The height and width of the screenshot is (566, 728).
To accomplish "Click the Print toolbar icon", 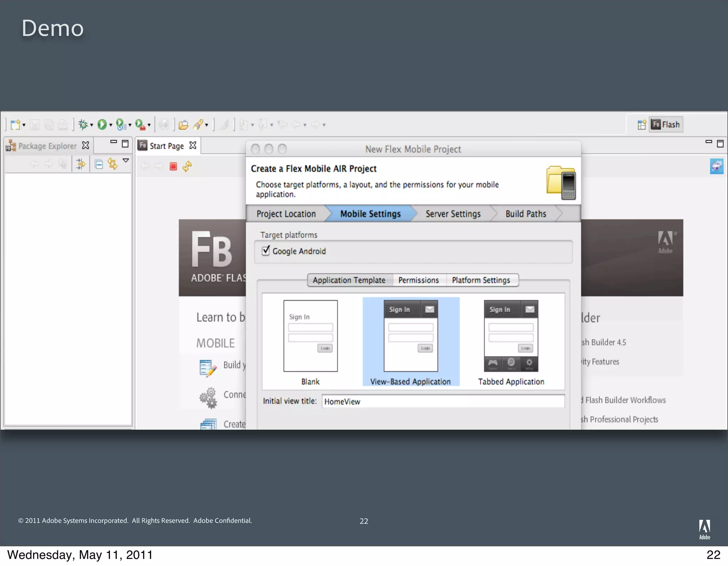I will point(63,125).
